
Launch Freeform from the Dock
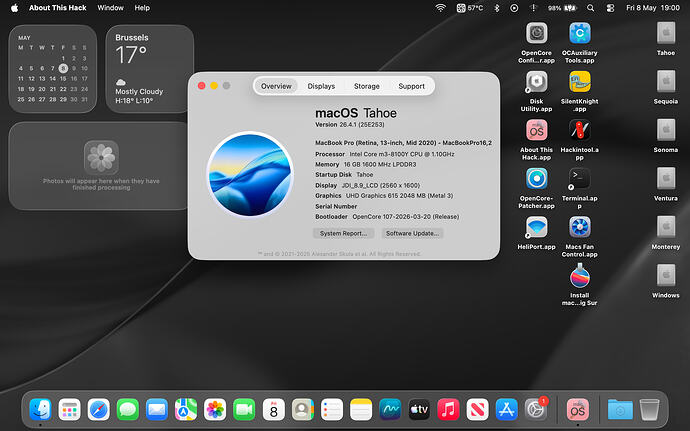(390, 409)
